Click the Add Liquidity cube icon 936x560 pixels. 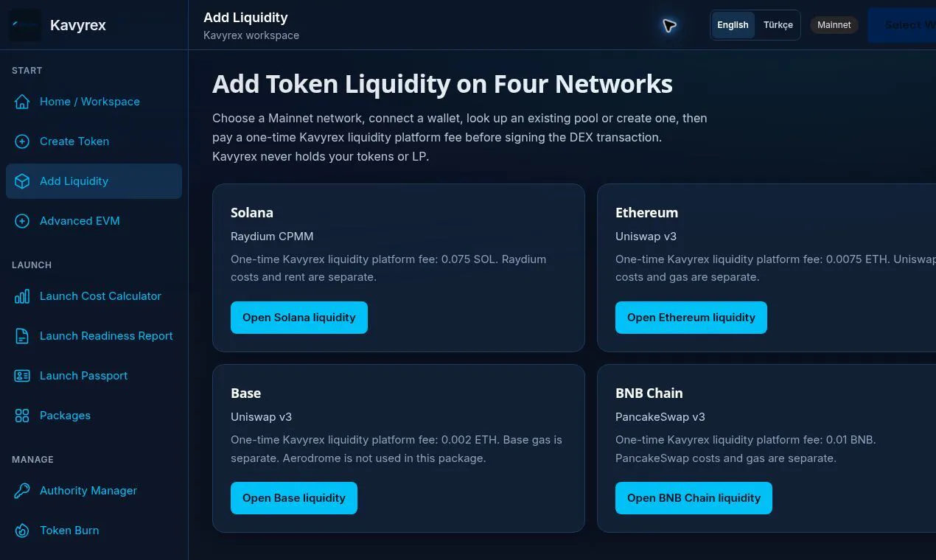point(22,181)
